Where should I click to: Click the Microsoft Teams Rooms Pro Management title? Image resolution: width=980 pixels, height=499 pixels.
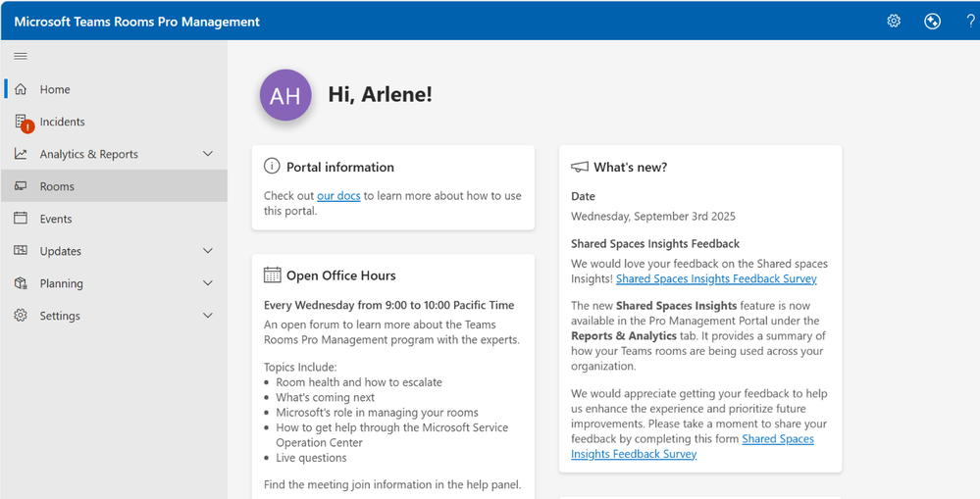(x=136, y=22)
